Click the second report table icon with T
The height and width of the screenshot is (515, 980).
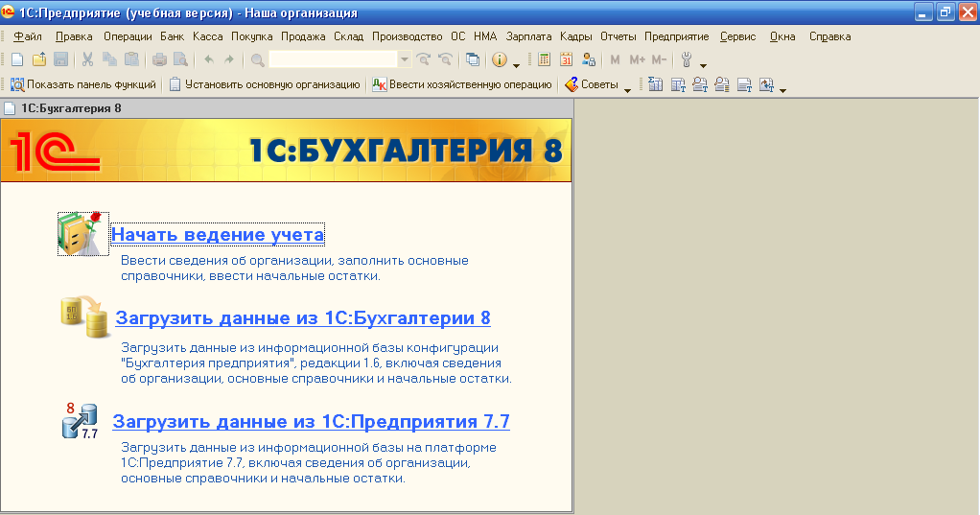click(678, 84)
